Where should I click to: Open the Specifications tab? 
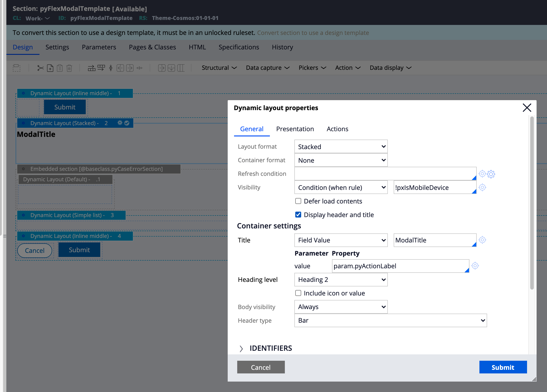pyautogui.click(x=239, y=47)
